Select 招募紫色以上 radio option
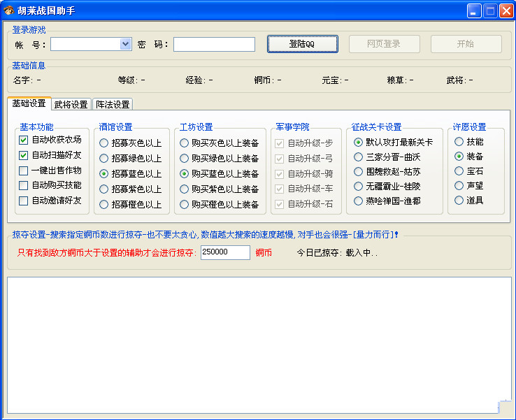Screen dimensions: 516x420 click(x=104, y=189)
